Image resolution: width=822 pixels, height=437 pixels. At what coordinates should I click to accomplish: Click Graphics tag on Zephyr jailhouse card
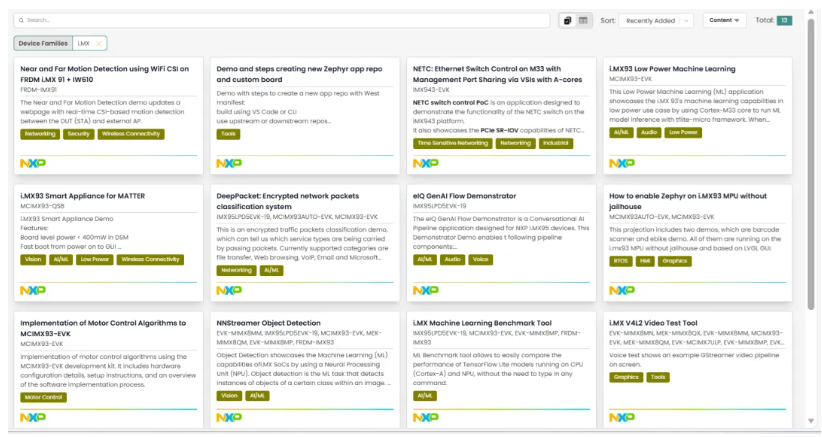[x=675, y=261]
